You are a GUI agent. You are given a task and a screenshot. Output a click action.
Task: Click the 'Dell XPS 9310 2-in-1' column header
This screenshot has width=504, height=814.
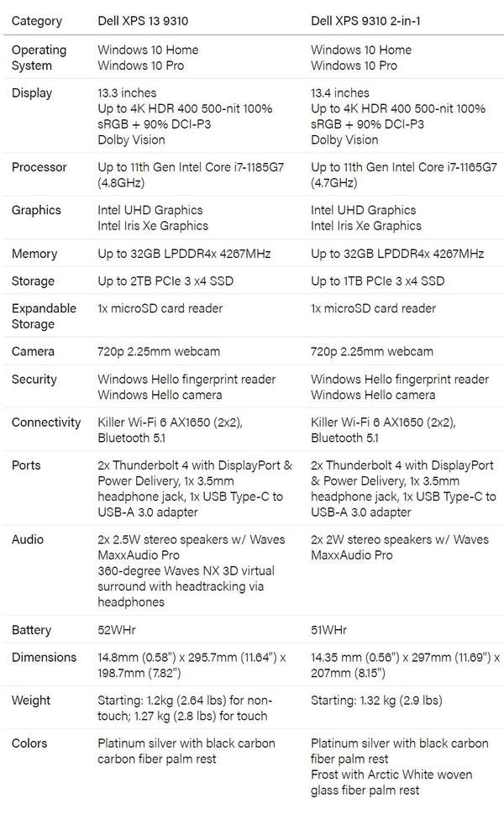pos(365,19)
